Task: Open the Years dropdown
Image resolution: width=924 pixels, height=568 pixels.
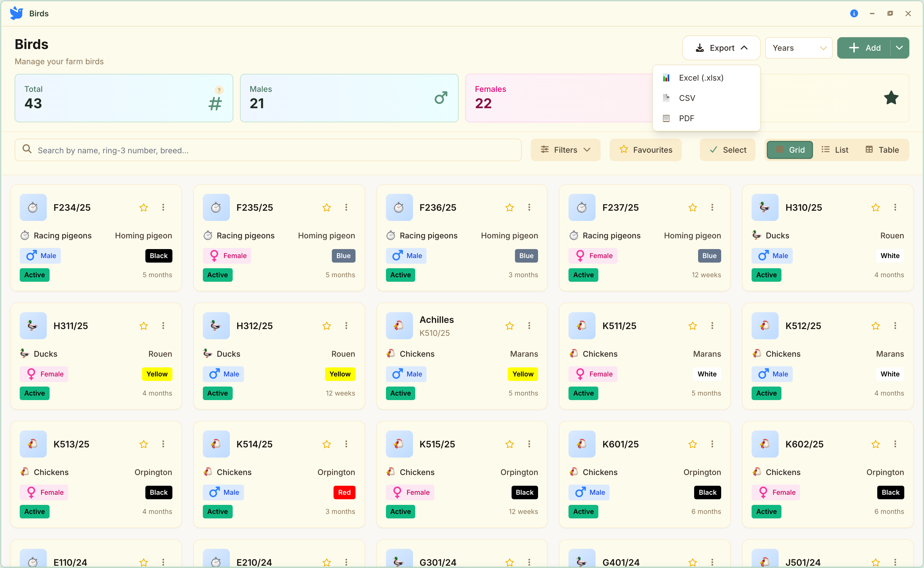Action: point(799,48)
